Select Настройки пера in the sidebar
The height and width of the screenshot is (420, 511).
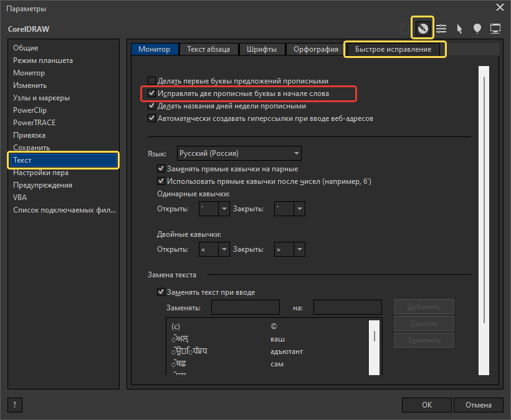pos(41,173)
